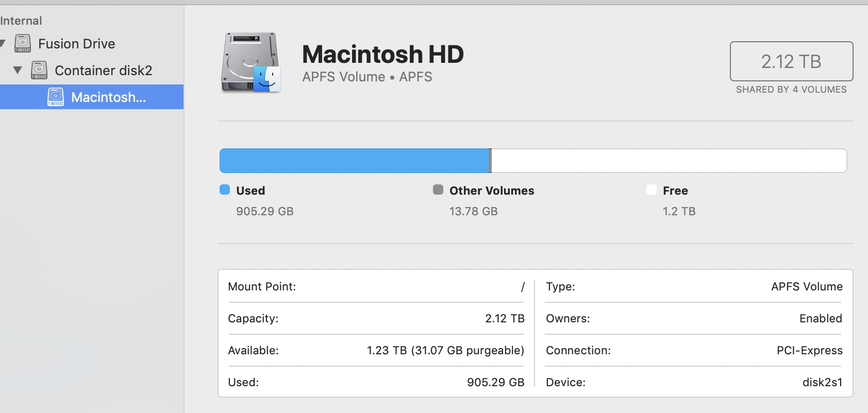The image size is (868, 413).
Task: Click the Enabled owners value
Action: point(821,318)
